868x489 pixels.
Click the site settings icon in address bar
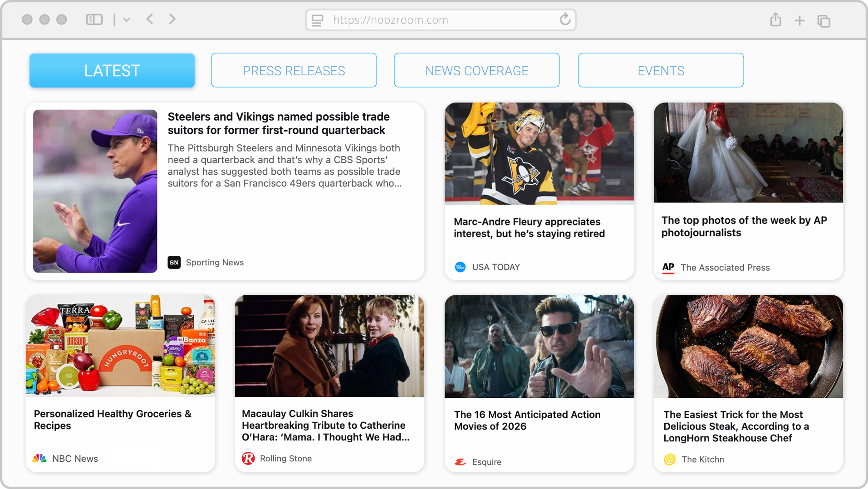(318, 20)
